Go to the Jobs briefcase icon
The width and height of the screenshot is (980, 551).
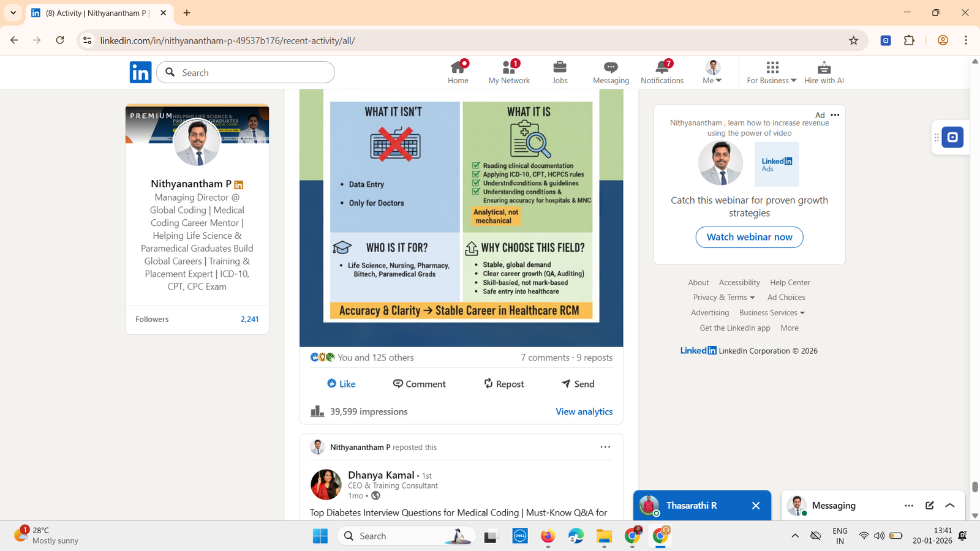point(560,67)
